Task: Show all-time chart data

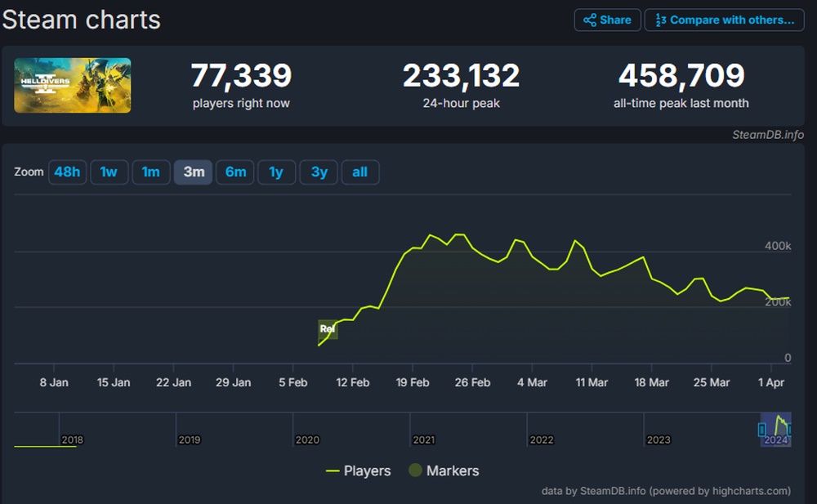Action: pos(360,172)
